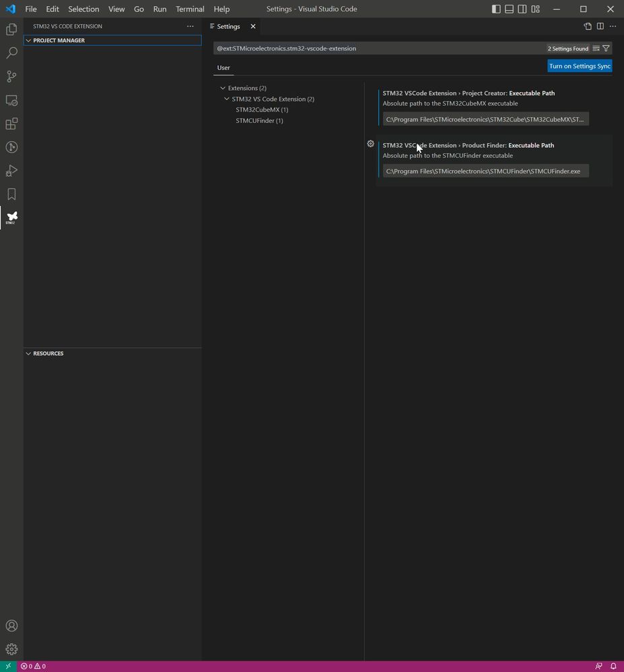Close the Settings tab

tap(253, 27)
